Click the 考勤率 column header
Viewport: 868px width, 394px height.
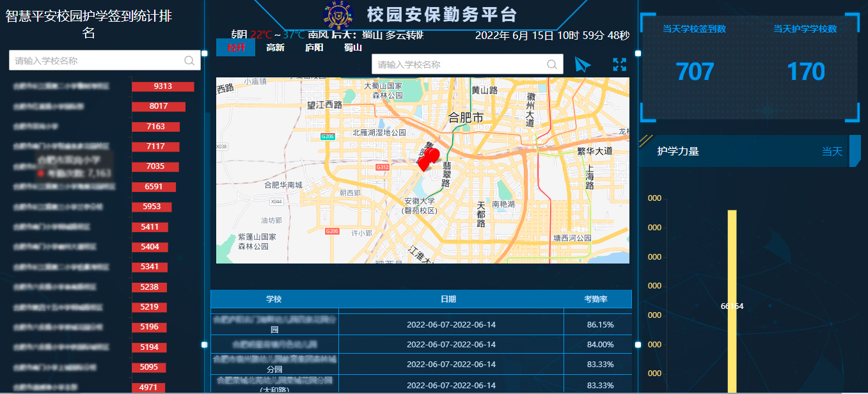pyautogui.click(x=596, y=299)
